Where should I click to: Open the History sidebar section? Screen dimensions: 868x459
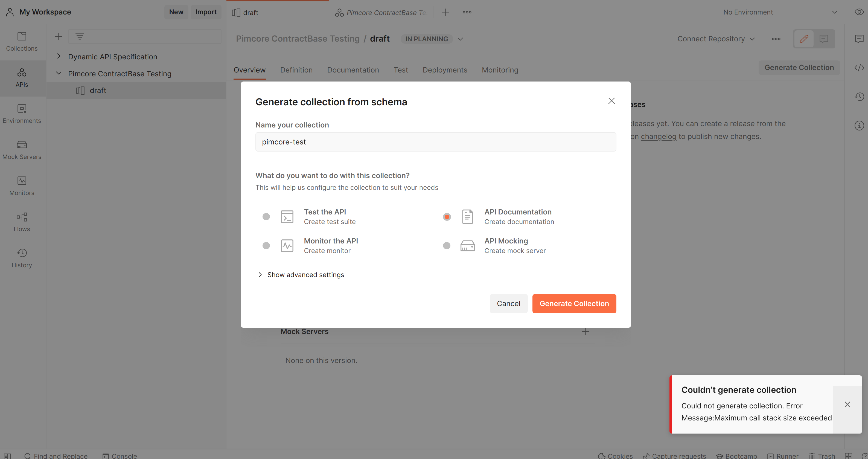[22, 258]
